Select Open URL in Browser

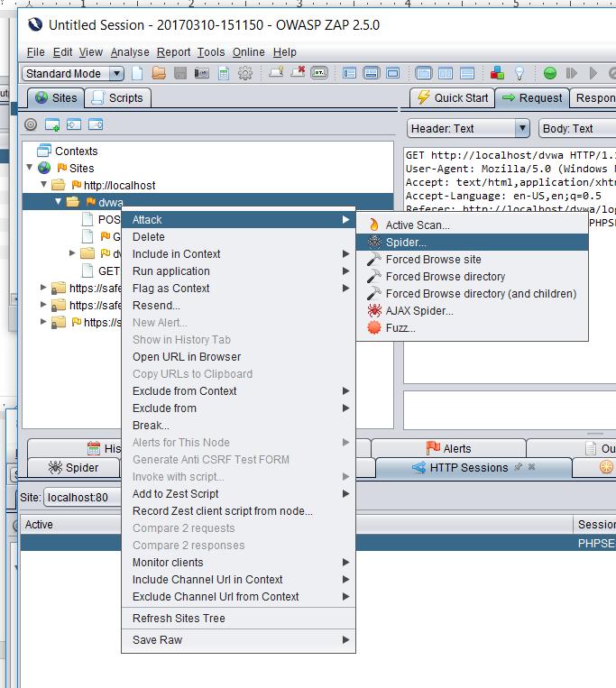[x=238, y=357]
